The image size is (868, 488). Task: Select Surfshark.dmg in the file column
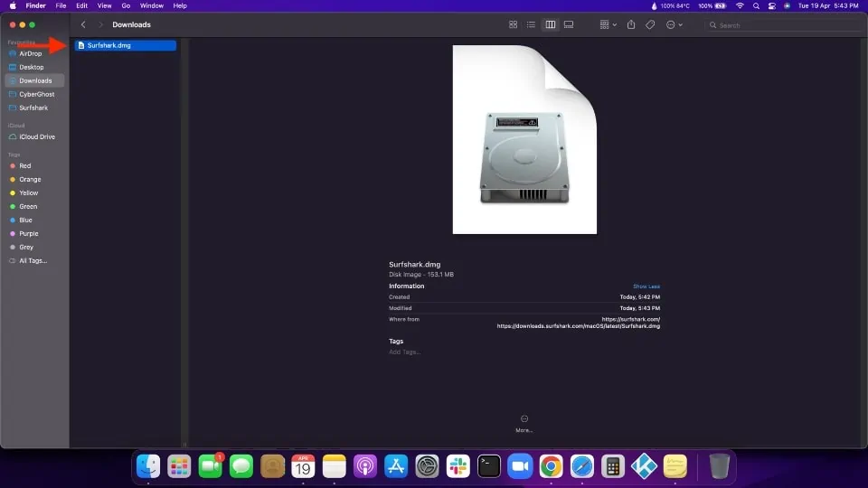click(x=126, y=45)
